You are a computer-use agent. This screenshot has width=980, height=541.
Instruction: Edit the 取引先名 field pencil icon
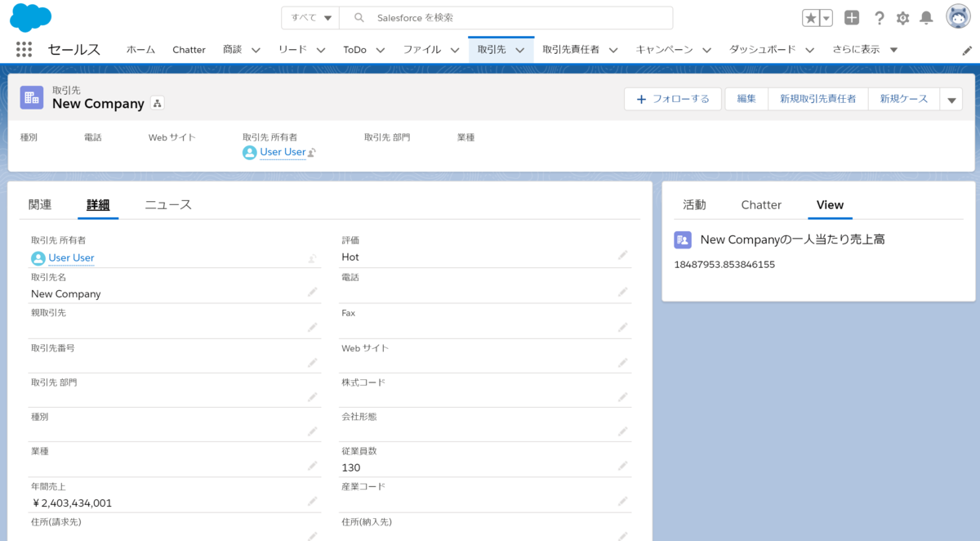pyautogui.click(x=312, y=292)
